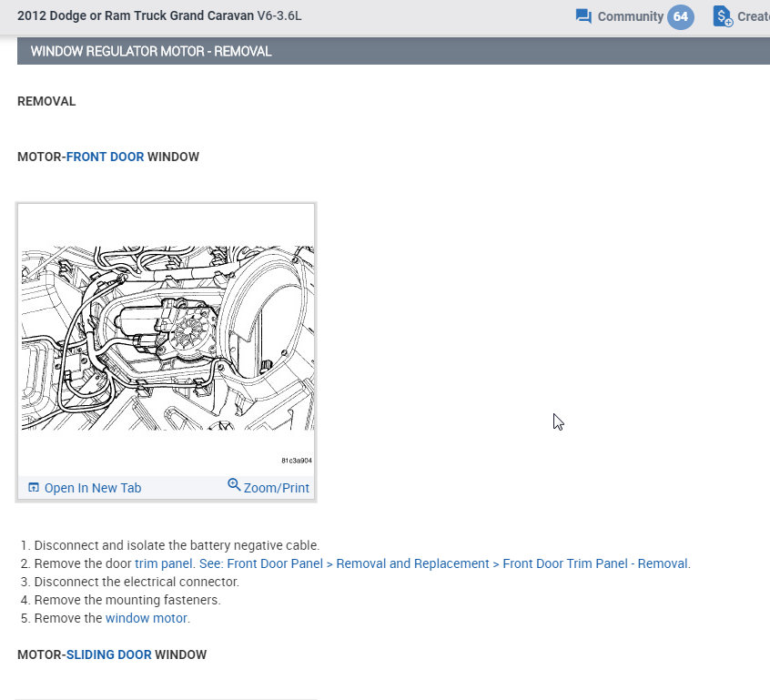Viewport: 770px width, 700px height.
Task: Click the Zoom/Print link text
Action: pyautogui.click(x=277, y=488)
